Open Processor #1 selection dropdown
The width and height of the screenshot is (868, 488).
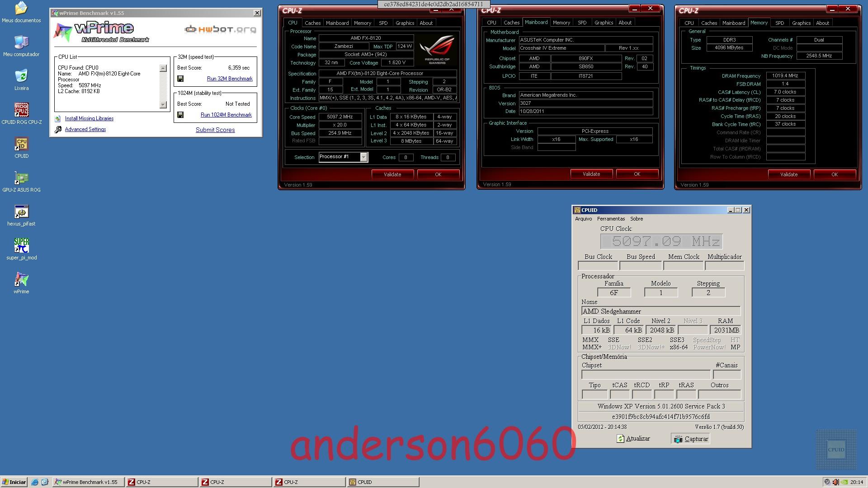tap(363, 157)
